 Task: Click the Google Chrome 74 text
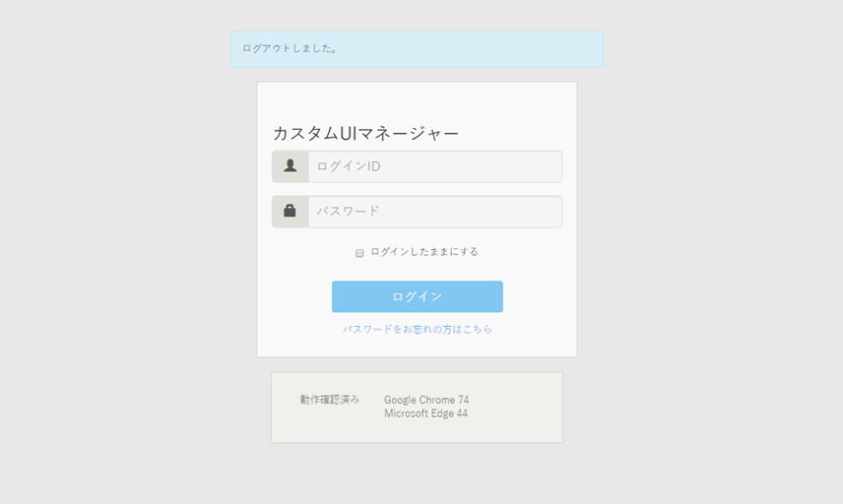[426, 400]
